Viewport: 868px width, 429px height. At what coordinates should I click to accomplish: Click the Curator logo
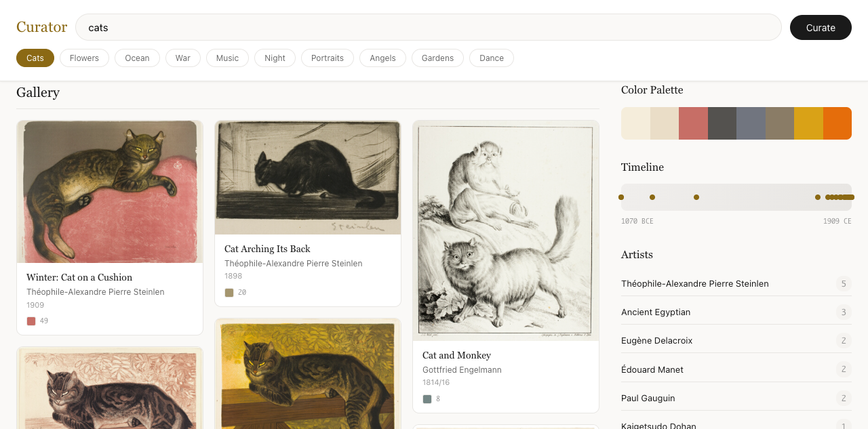(x=41, y=27)
